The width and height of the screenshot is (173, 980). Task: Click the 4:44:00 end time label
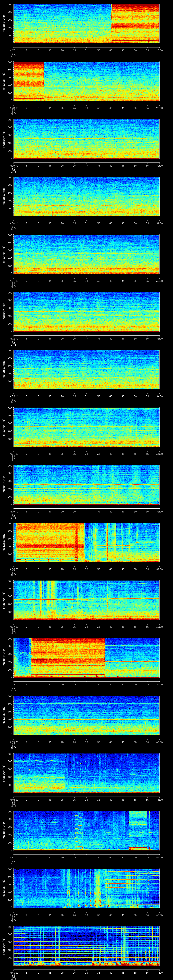[159, 972]
